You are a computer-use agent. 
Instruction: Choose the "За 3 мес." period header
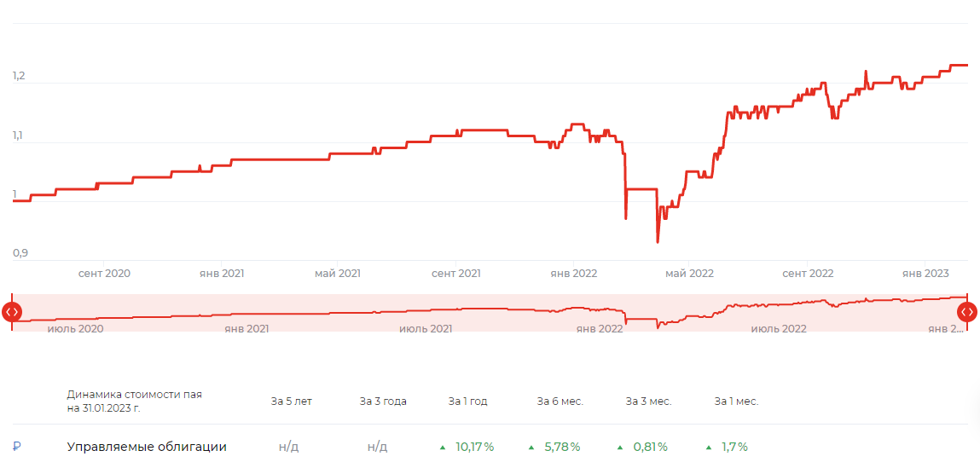648,402
